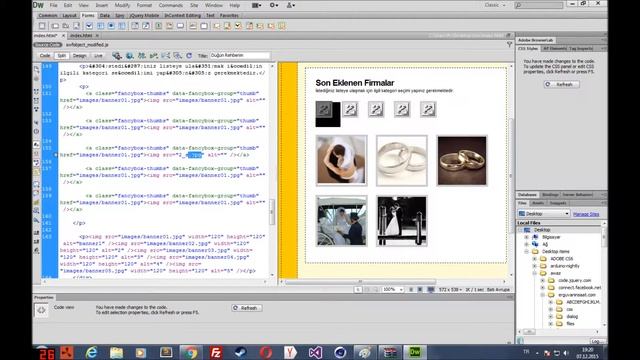This screenshot has height=360, width=640.
Task: Select dark gold rings image in design
Action: 462,161
